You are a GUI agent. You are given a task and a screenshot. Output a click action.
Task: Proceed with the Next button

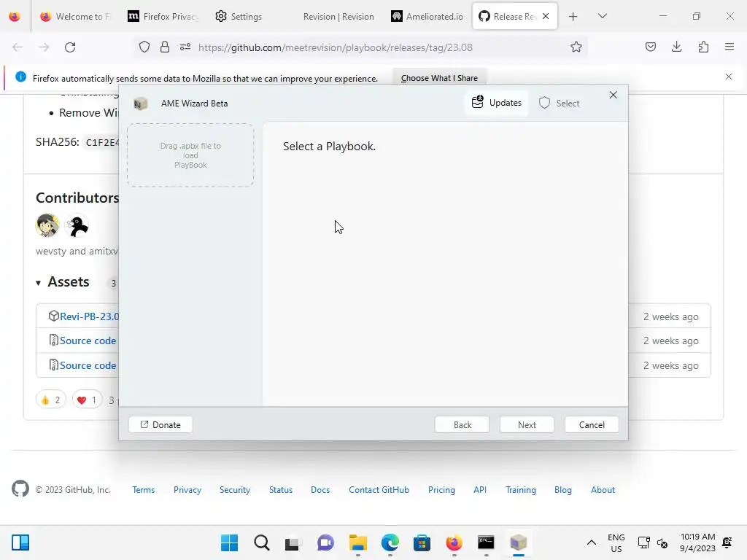527,424
